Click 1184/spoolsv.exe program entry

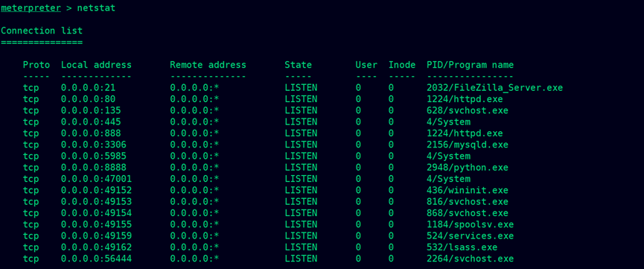click(x=471, y=224)
